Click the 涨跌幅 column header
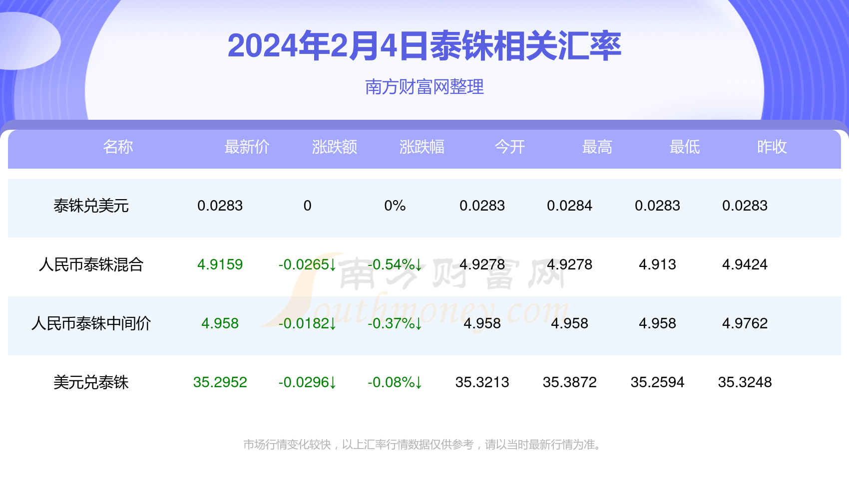 [421, 147]
